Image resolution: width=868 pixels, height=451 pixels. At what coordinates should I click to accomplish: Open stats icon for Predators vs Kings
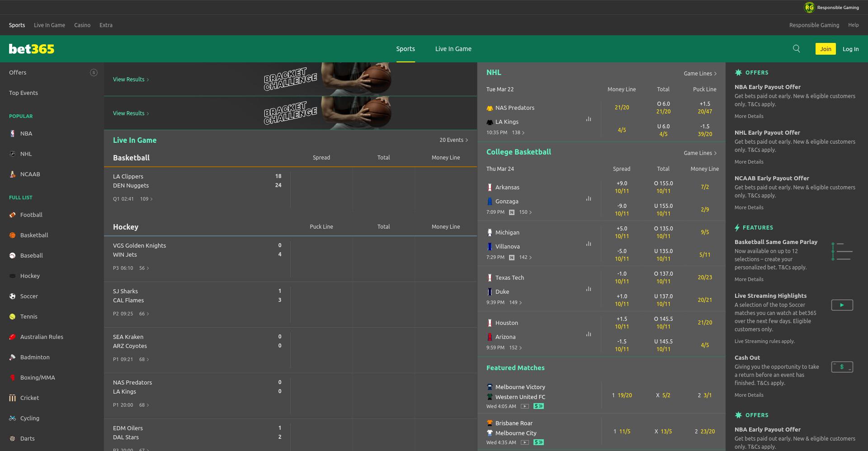(589, 119)
